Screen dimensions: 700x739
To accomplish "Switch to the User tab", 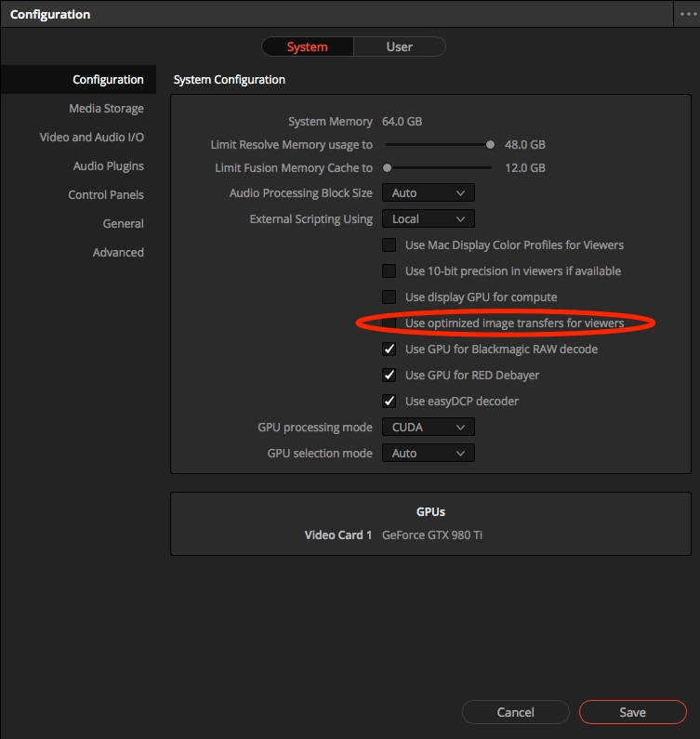I will click(399, 46).
